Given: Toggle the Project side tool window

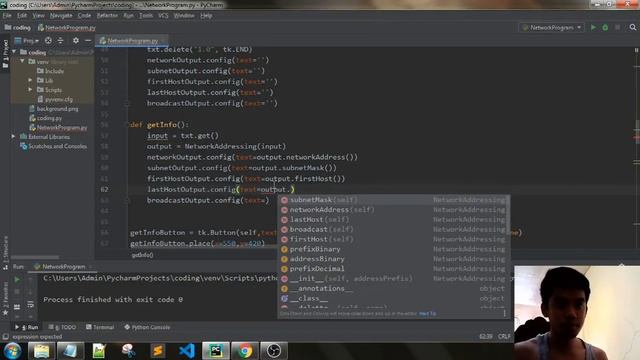Looking at the screenshot, I should [5, 53].
